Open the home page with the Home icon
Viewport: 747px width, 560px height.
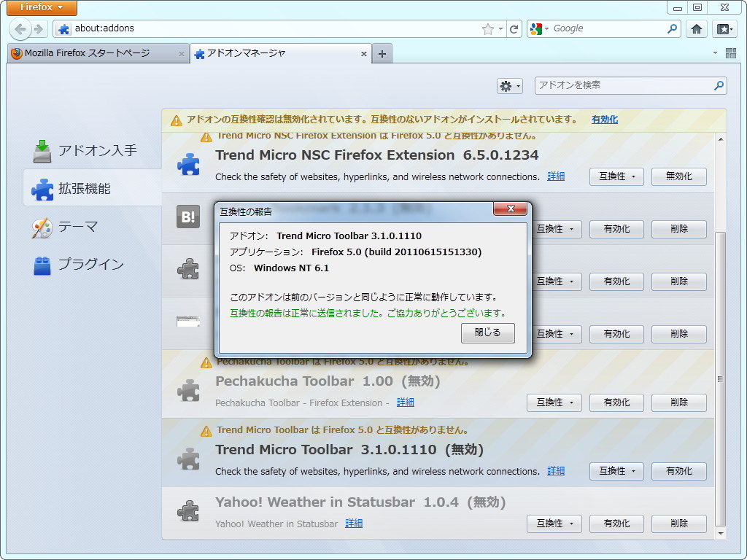click(697, 29)
